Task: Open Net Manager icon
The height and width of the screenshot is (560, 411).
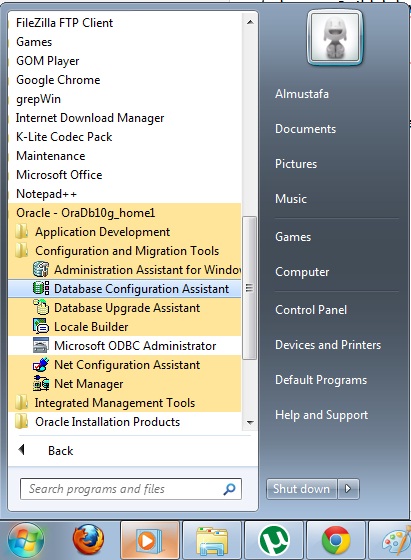Action: [41, 383]
